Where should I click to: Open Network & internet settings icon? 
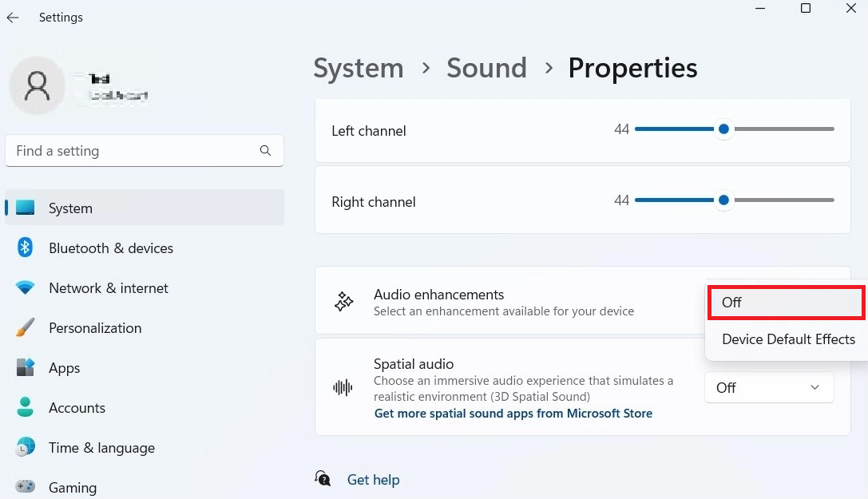[x=25, y=287]
